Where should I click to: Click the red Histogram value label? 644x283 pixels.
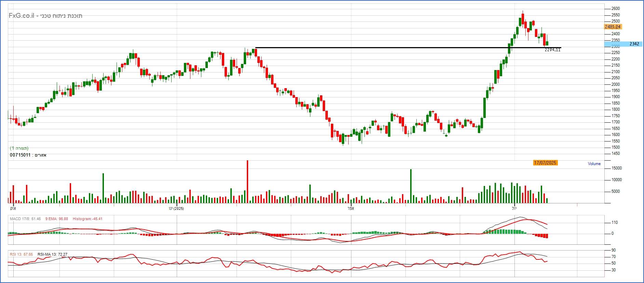[88, 219]
